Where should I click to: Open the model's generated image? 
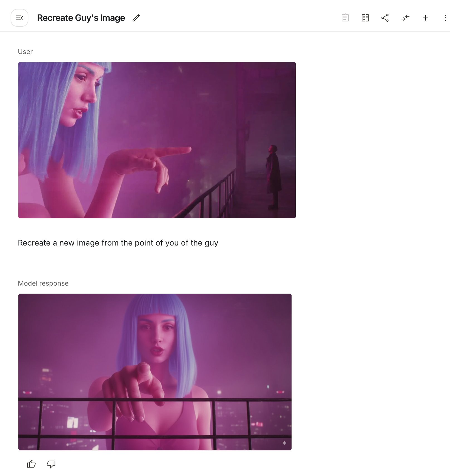155,372
